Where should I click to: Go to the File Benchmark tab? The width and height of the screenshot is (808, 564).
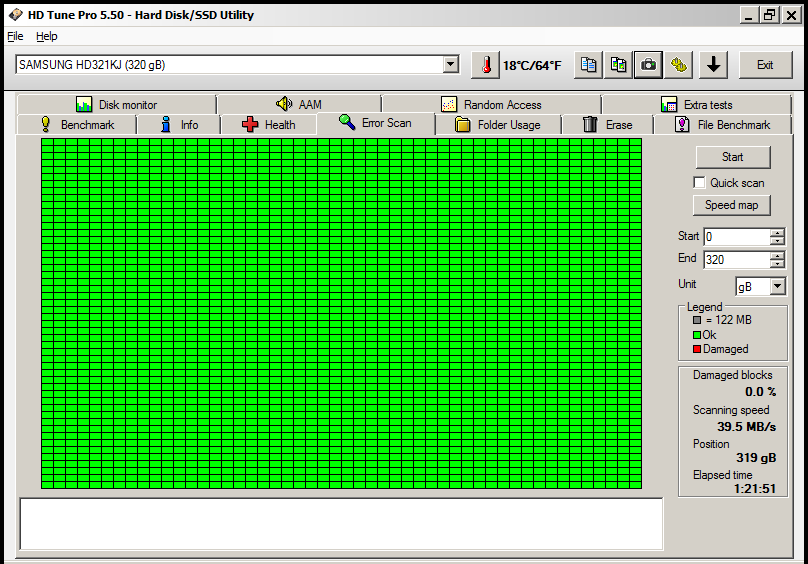tap(722, 125)
